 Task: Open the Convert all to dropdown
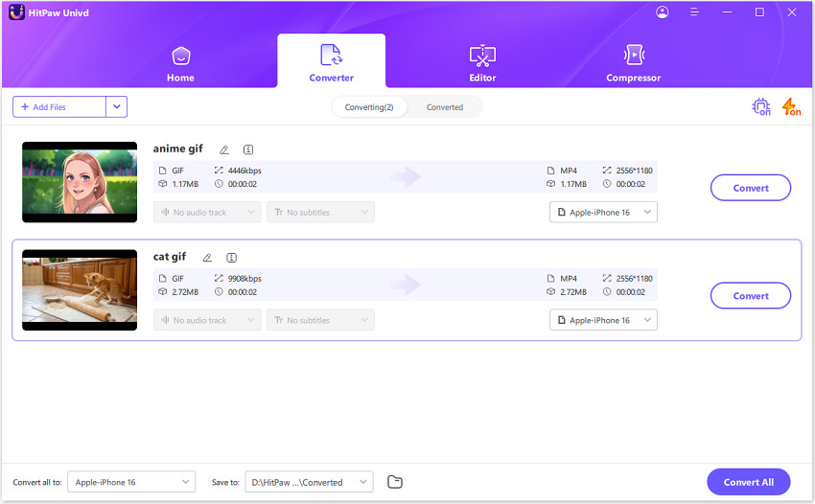131,482
